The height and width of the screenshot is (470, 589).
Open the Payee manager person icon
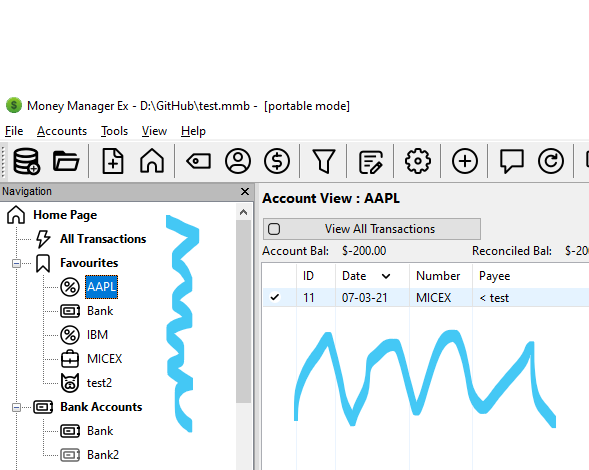238,161
